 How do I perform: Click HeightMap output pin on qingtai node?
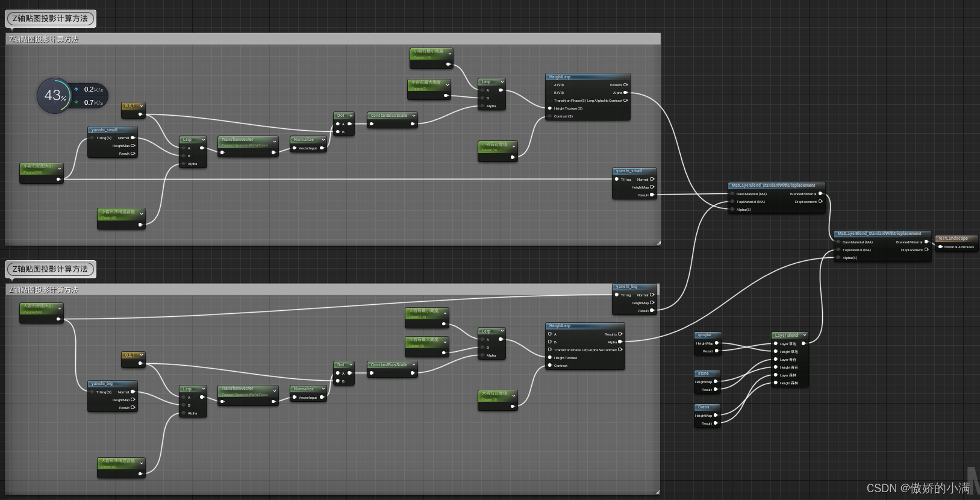(x=716, y=343)
